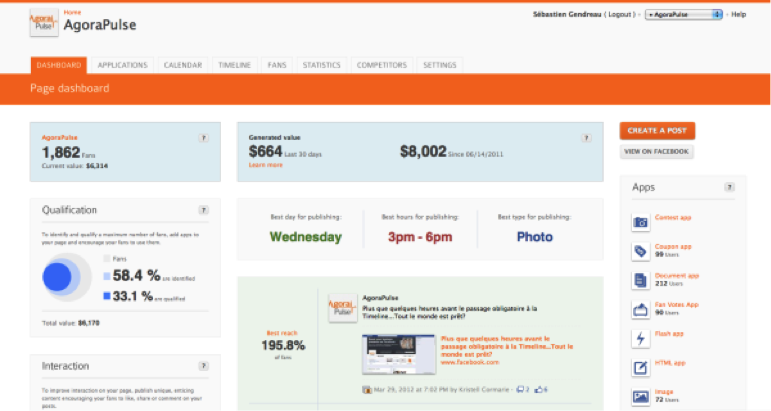The width and height of the screenshot is (771, 411).
Task: Click the orange post title link
Action: pyautogui.click(x=507, y=346)
